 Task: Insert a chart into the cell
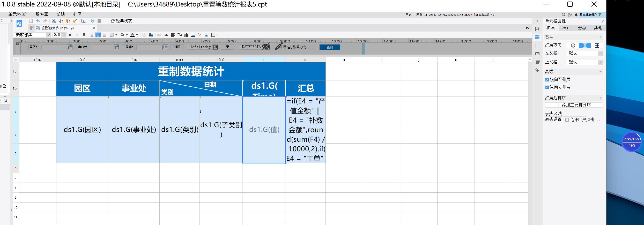[x=186, y=35]
